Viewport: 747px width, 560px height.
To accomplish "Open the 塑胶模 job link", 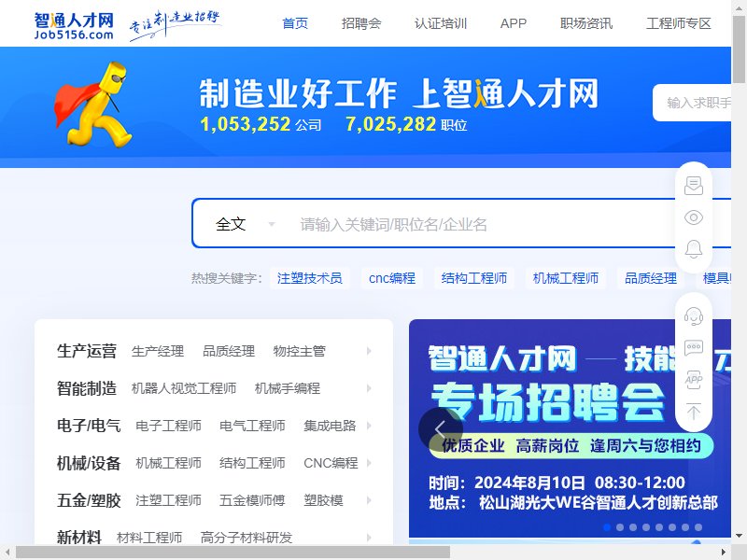I will tap(323, 500).
